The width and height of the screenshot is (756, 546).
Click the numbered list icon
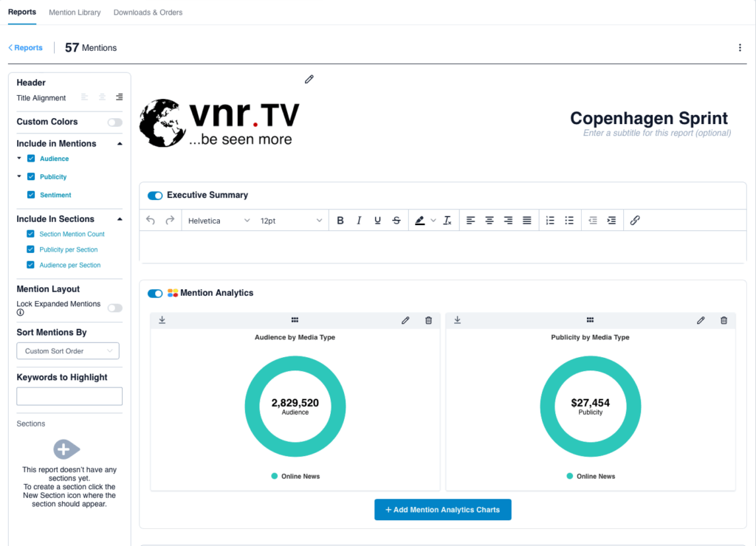(550, 221)
